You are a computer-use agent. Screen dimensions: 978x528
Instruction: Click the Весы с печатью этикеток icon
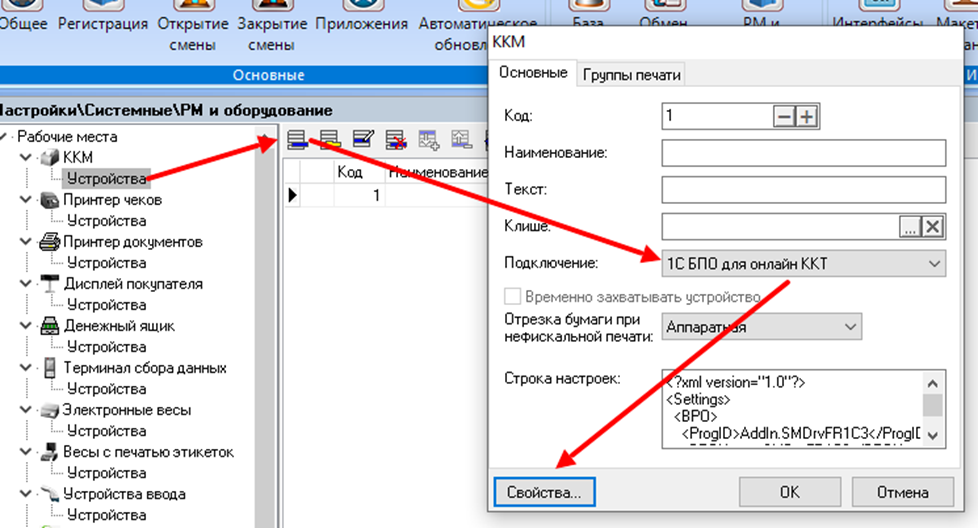pyautogui.click(x=50, y=452)
